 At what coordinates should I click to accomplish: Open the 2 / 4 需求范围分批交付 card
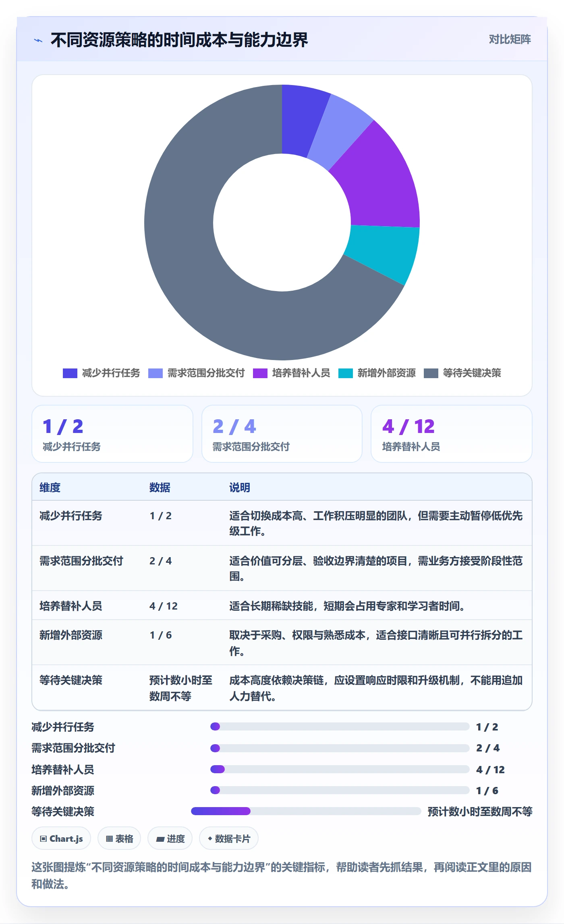click(x=282, y=434)
